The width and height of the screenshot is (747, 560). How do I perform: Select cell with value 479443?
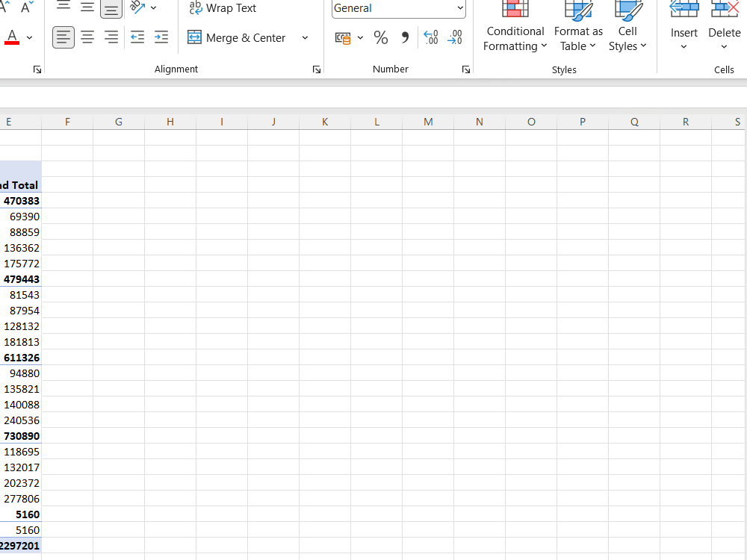[x=20, y=279]
